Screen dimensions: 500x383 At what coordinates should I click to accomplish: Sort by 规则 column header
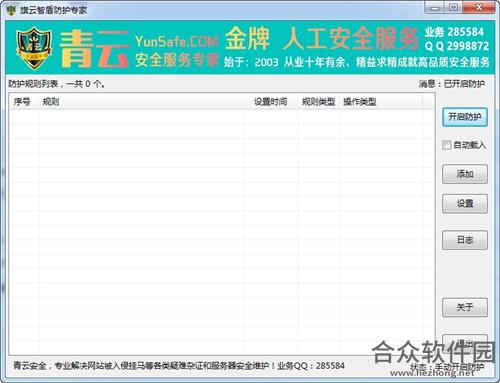pyautogui.click(x=51, y=102)
